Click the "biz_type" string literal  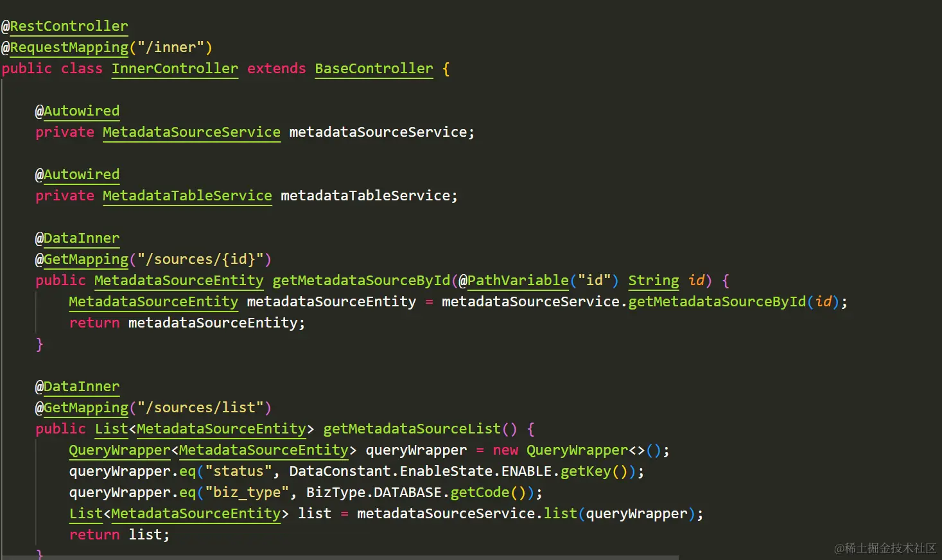tap(247, 493)
